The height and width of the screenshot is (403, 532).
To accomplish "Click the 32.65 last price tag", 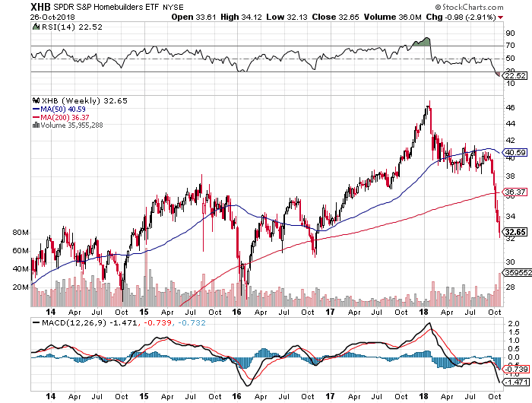I will click(x=515, y=232).
